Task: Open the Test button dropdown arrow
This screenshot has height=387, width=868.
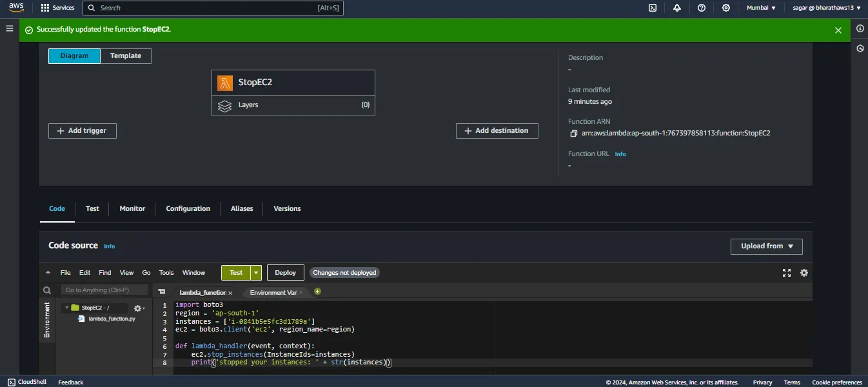Action: coord(257,273)
